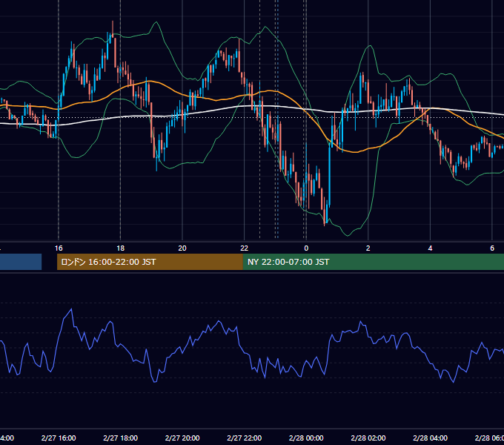504x445 pixels.
Task: Click the blue session bar before London
Action: click(21, 262)
